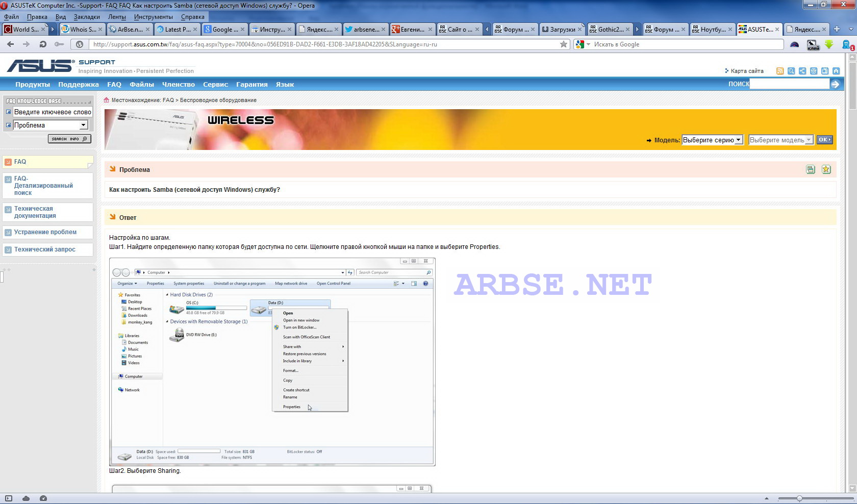Open 'Техническая документация' in sidebar
The image size is (857, 504).
48,212
